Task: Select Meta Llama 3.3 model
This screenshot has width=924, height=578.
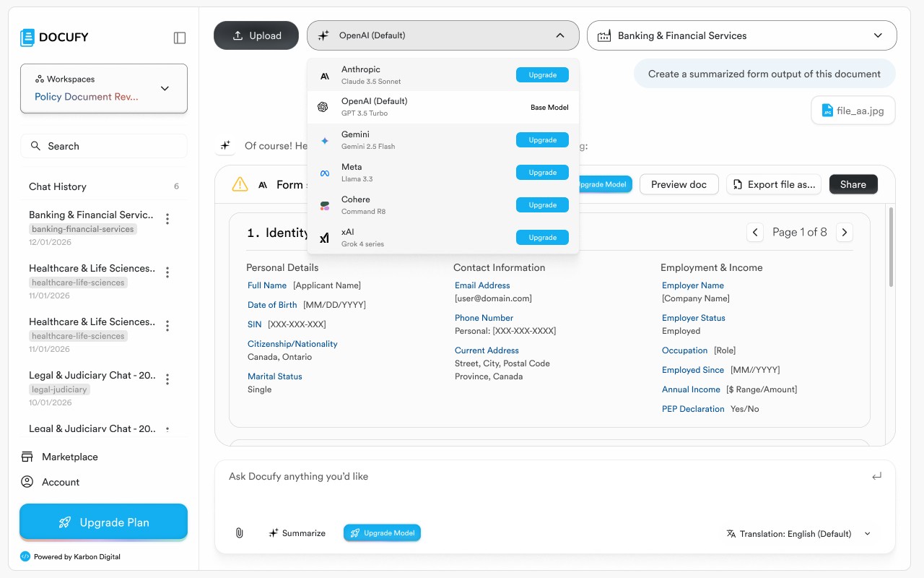Action: click(443, 173)
